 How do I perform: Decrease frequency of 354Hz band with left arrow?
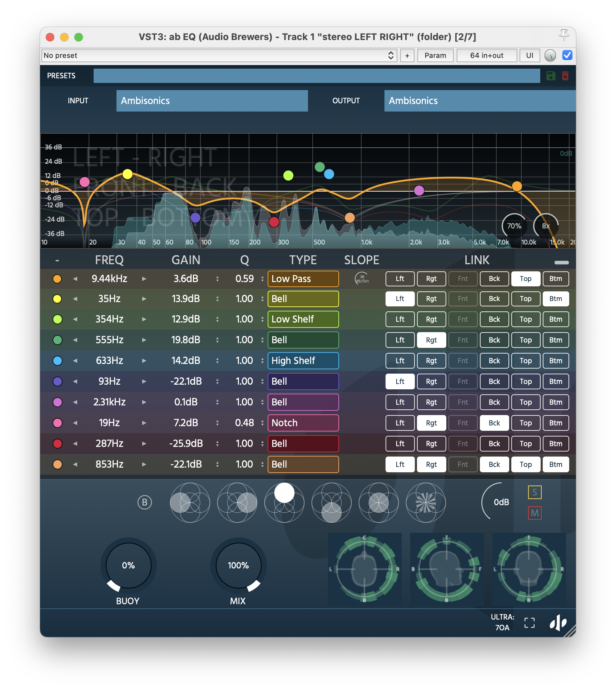[x=75, y=319]
